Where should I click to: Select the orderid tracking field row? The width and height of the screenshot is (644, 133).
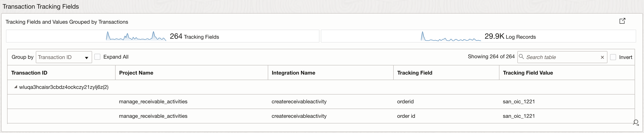click(x=405, y=102)
